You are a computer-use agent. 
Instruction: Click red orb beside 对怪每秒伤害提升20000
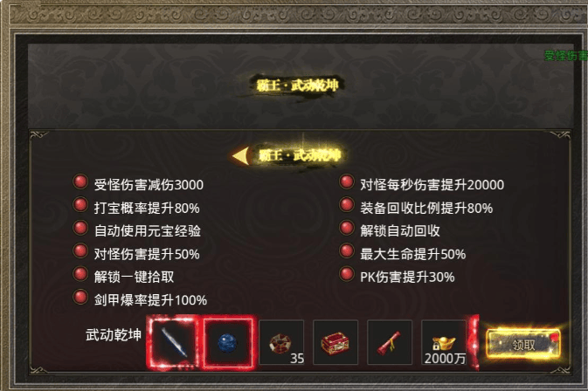[347, 182]
